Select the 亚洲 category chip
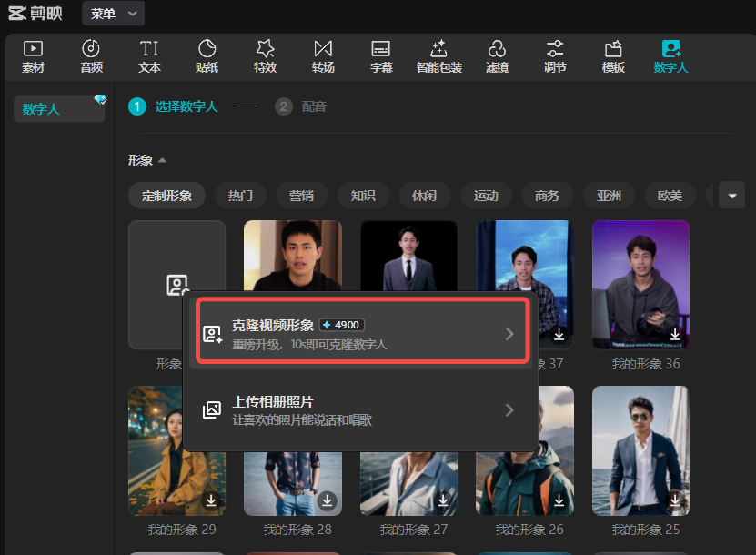The height and width of the screenshot is (555, 756). coord(609,196)
